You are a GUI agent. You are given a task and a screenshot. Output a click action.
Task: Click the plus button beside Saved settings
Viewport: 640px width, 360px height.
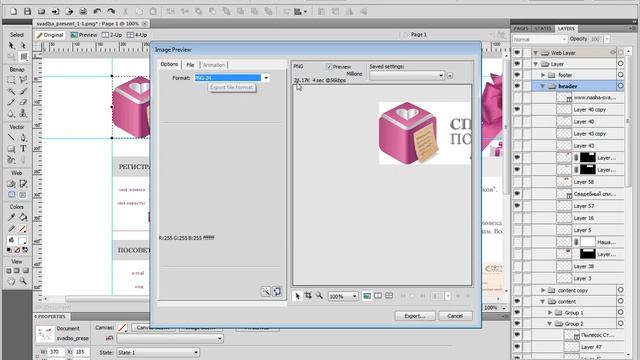tap(450, 76)
